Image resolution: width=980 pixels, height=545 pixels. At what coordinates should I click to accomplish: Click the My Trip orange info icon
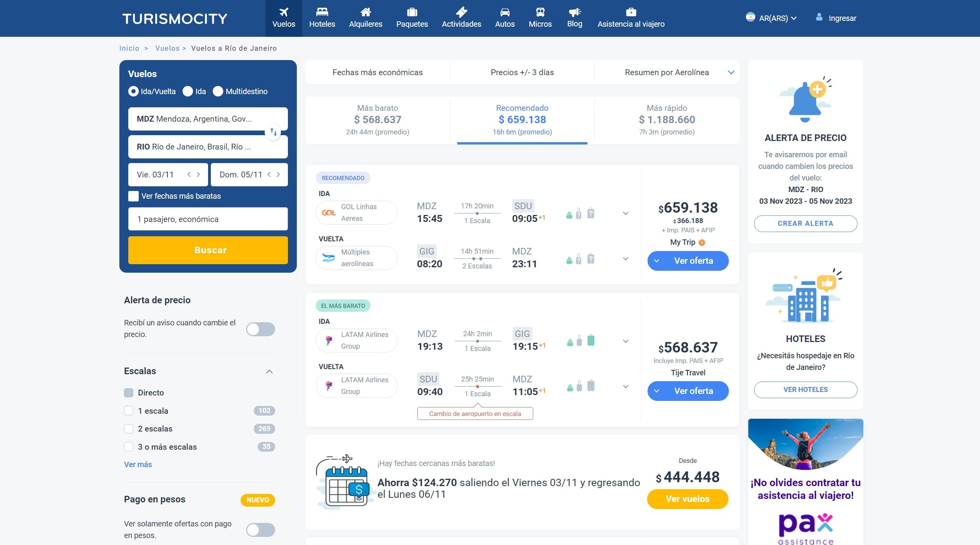(702, 242)
